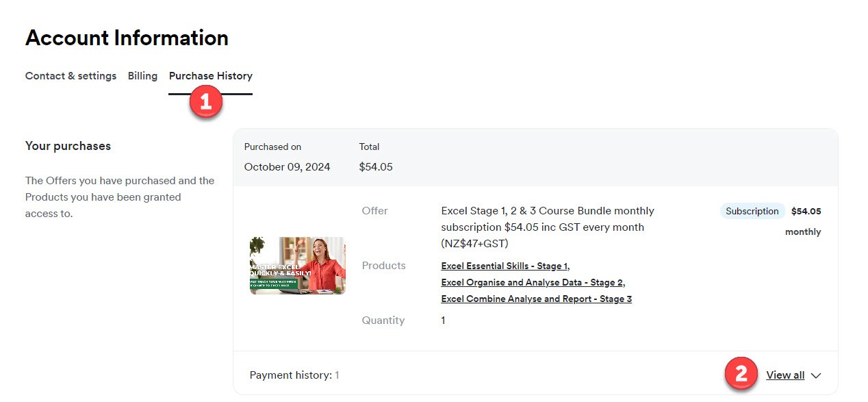Expand payment history with the chevron arrow
868x402 pixels.
pyautogui.click(x=815, y=375)
